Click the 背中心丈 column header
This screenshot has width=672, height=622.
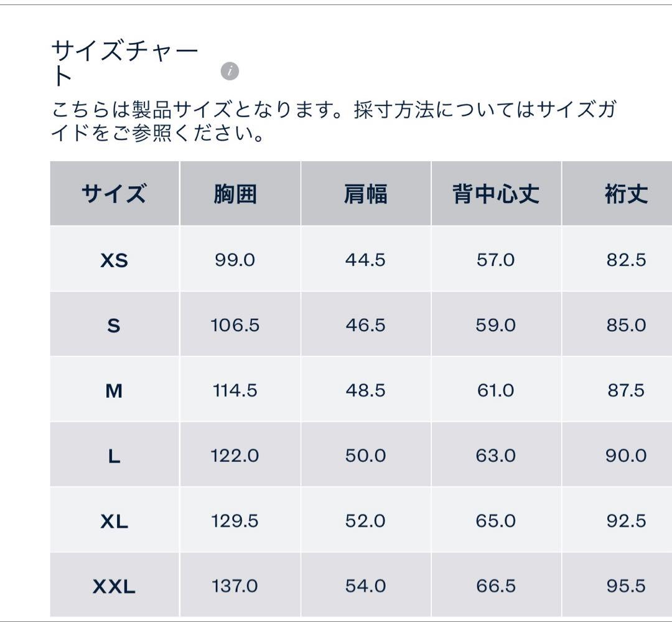pyautogui.click(x=493, y=192)
